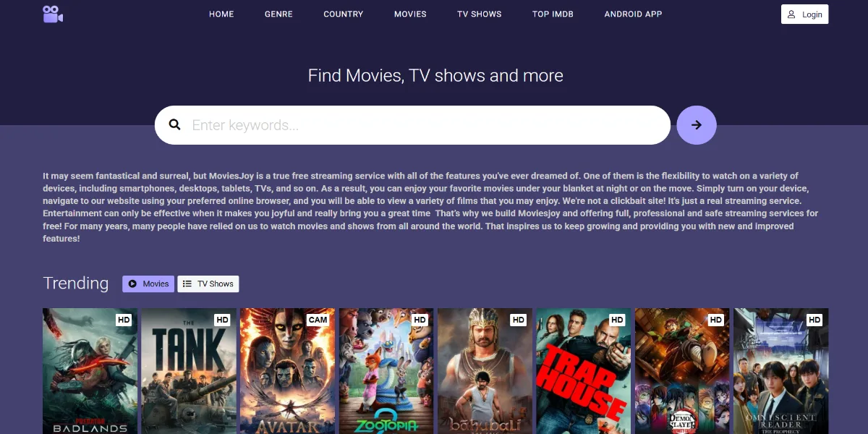Open the TOP IMDB section
The height and width of the screenshot is (434, 868).
(553, 14)
